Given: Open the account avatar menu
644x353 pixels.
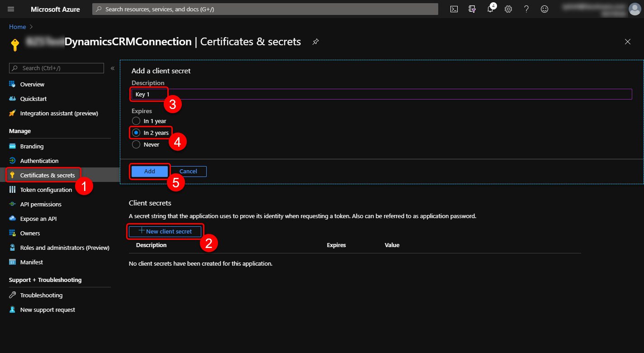Looking at the screenshot, I should [635, 9].
